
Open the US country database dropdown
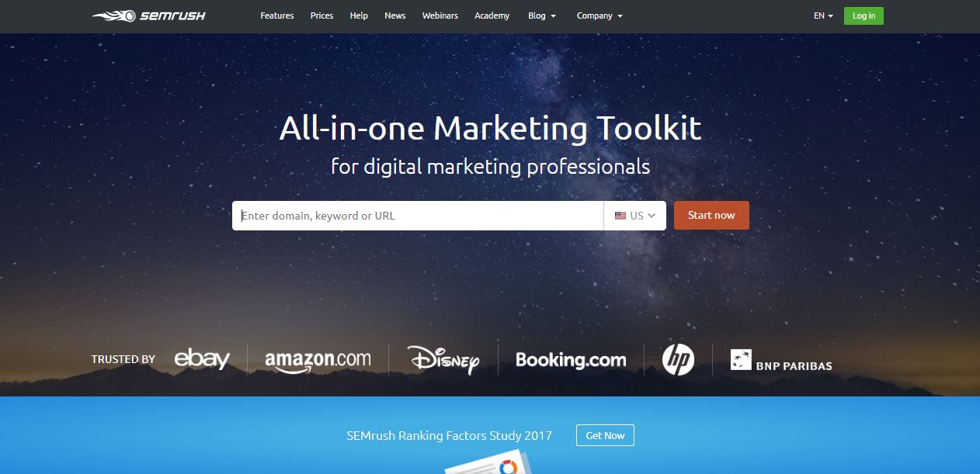click(635, 216)
